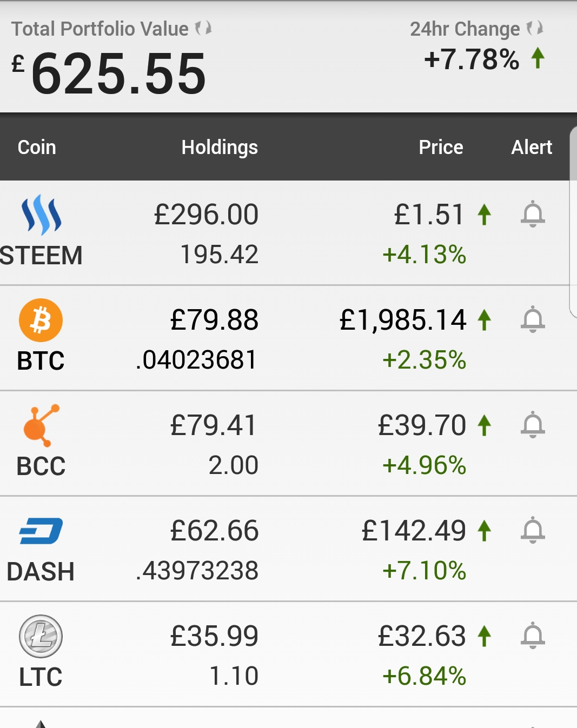Image resolution: width=577 pixels, height=728 pixels.
Task: Tap the Bitcoin BTC logo
Action: [x=41, y=320]
